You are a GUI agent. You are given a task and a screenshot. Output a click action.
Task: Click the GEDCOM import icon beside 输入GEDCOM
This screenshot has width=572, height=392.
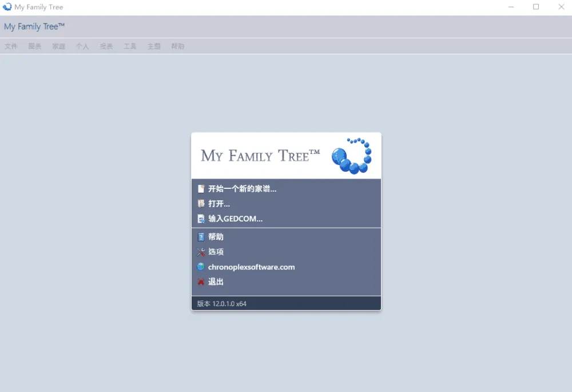pyautogui.click(x=201, y=219)
